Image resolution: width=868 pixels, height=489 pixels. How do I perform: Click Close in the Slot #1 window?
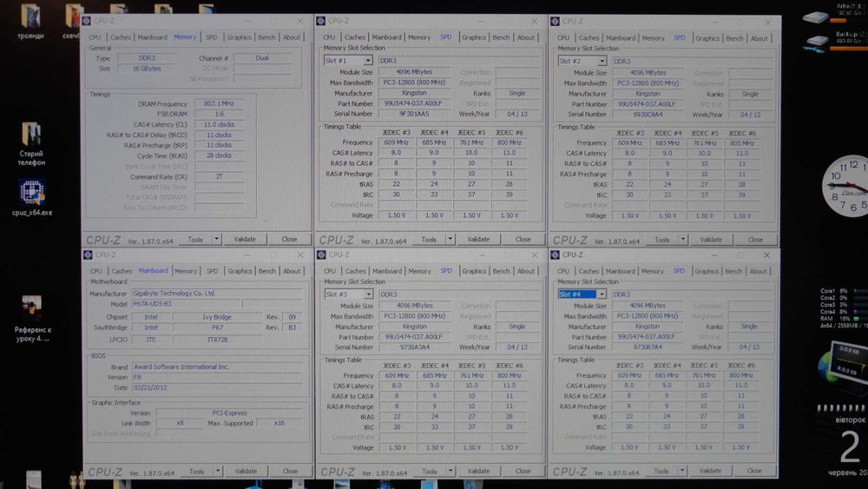click(523, 239)
